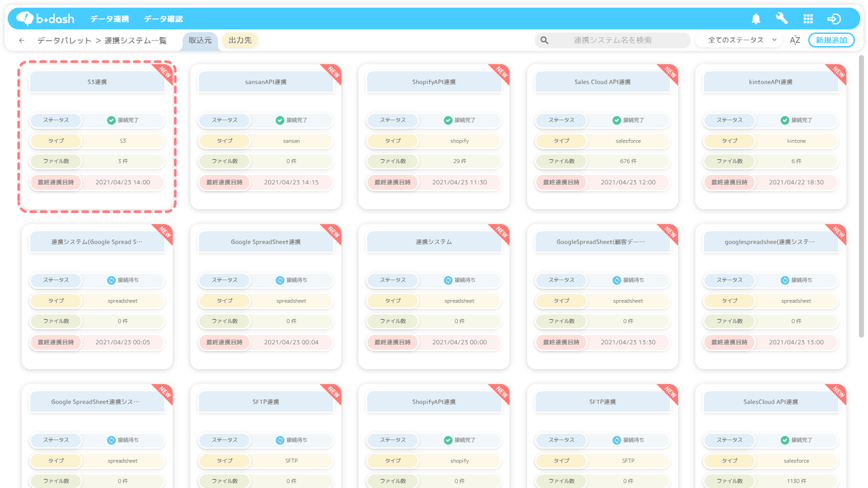Open the wrench settings icon
The width and height of the screenshot is (868, 488).
tap(782, 19)
